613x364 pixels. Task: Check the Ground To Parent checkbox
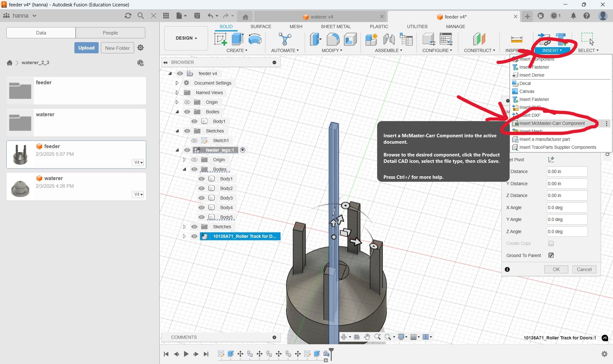tap(551, 255)
